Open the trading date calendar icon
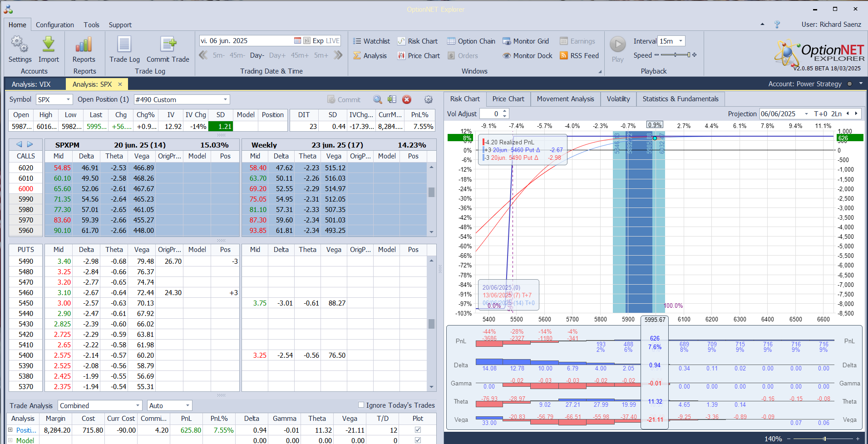 [x=297, y=41]
